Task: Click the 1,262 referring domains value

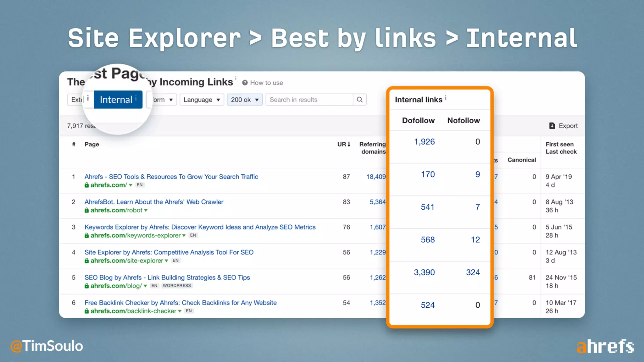Action: tap(378, 277)
